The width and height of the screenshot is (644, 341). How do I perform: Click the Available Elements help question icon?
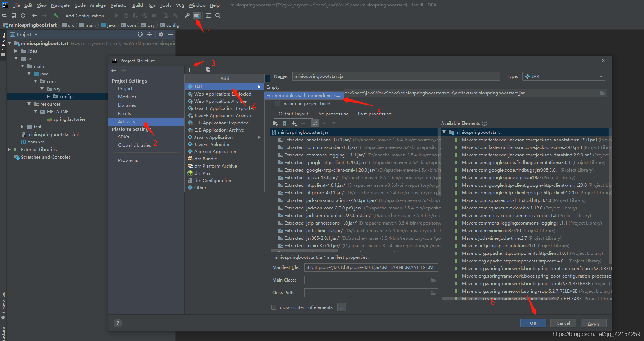pos(485,123)
